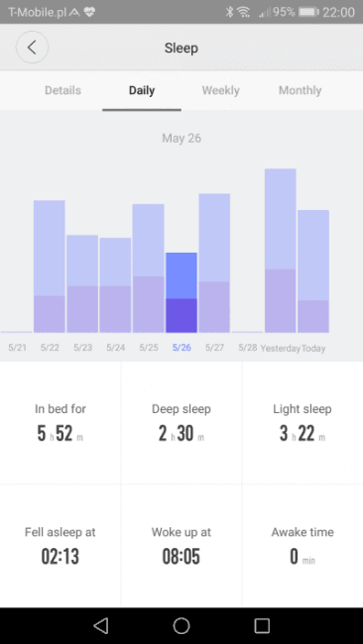Tap the Deep sleep 2h 30m stat
The width and height of the screenshot is (363, 644).
181,423
